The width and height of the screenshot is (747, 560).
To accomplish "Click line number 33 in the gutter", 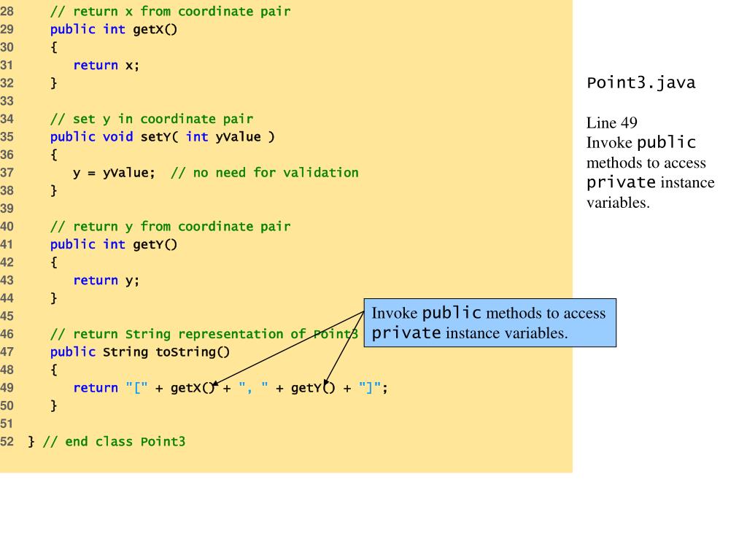I will tap(7, 101).
